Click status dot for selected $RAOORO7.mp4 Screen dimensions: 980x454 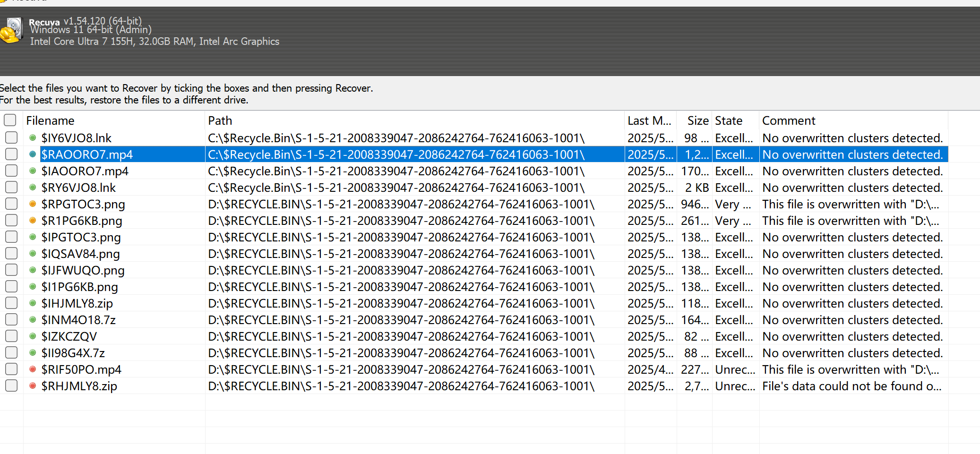tap(33, 154)
